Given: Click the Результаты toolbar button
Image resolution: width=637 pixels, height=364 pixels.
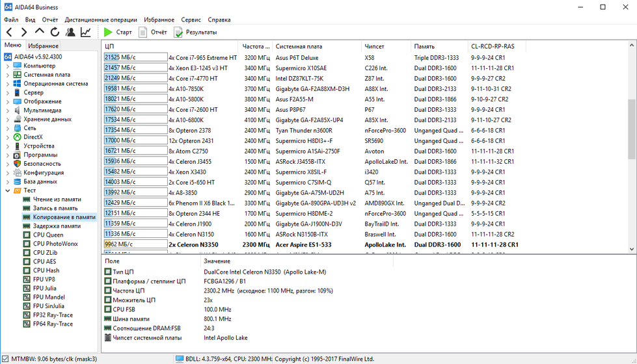Looking at the screenshot, I should tap(195, 32).
